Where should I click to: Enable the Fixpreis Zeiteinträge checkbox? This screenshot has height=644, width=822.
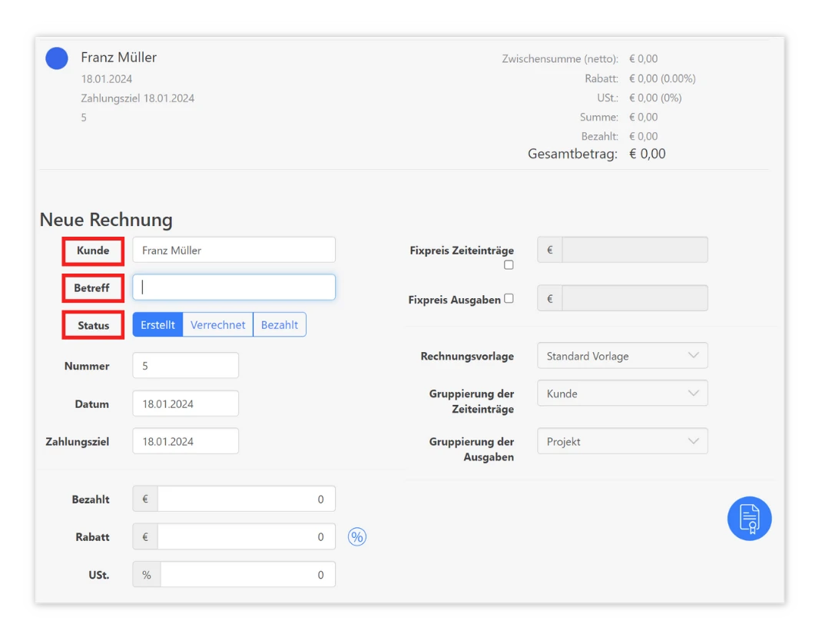coord(509,265)
